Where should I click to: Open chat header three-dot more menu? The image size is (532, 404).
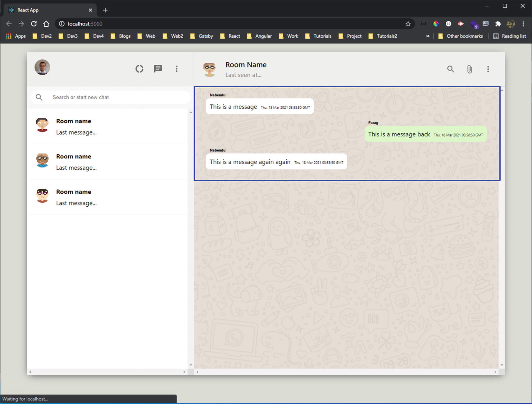(488, 69)
